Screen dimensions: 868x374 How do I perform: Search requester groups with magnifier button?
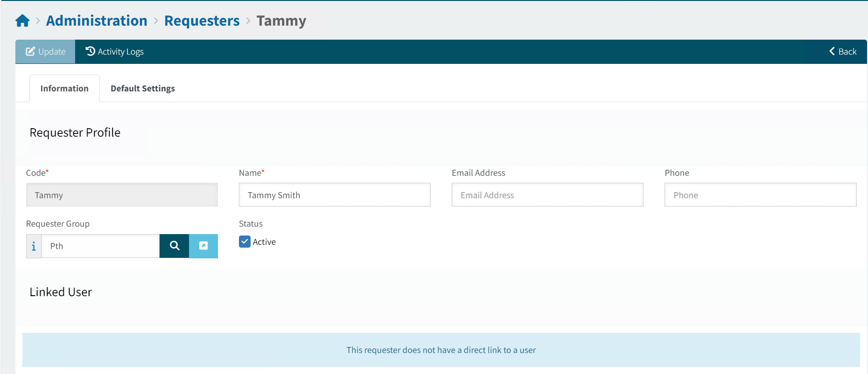pos(174,246)
